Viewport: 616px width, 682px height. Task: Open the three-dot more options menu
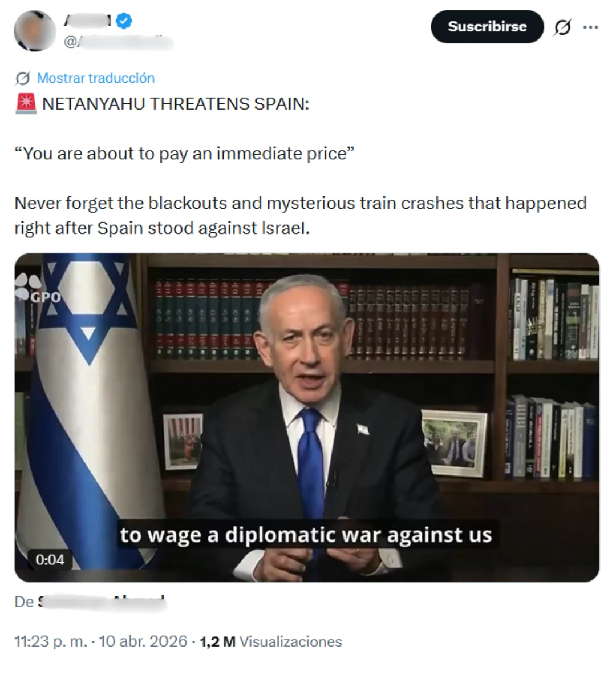pos(590,27)
